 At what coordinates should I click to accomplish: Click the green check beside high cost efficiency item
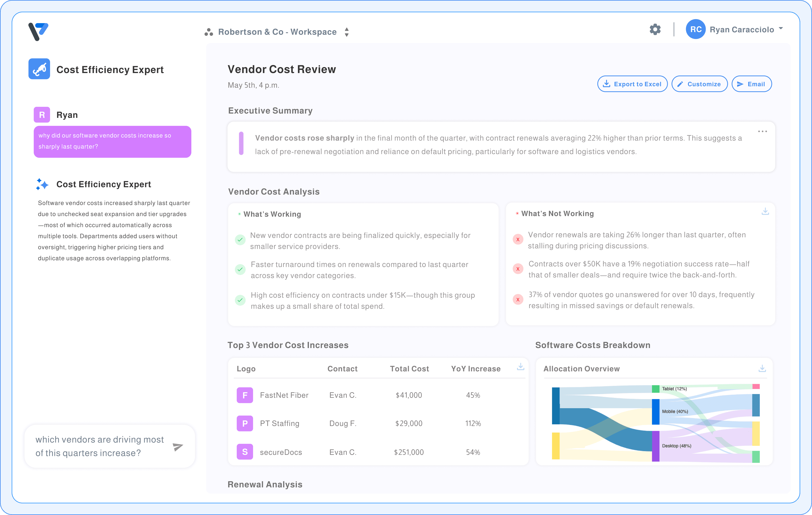[240, 300]
